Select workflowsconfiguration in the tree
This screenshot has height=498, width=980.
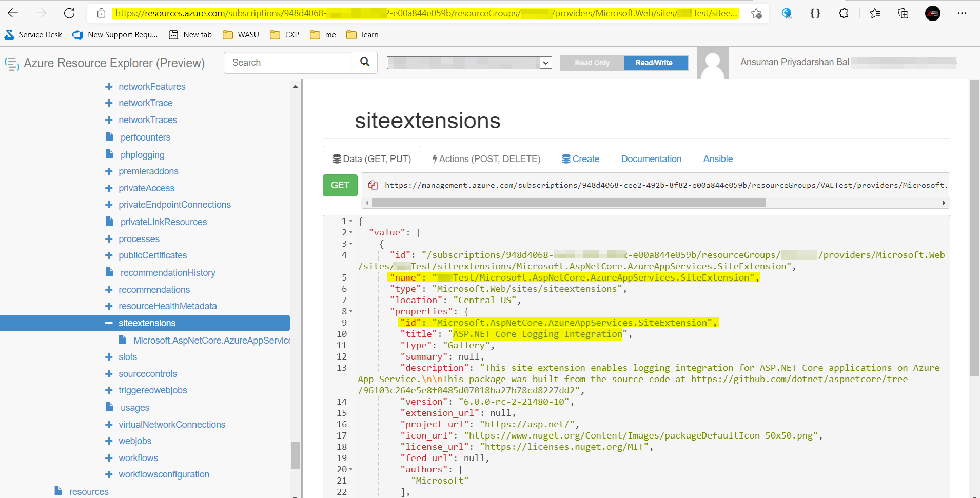(x=164, y=474)
